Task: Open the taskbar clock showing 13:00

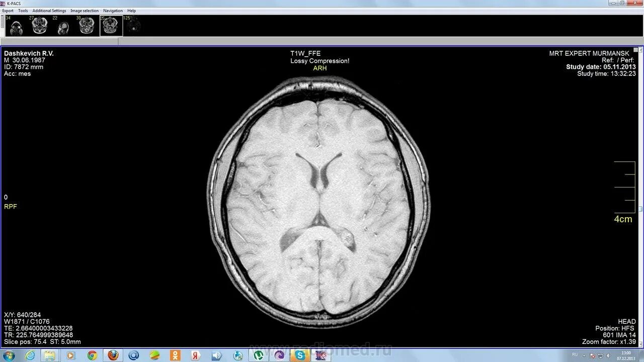Action: click(626, 355)
